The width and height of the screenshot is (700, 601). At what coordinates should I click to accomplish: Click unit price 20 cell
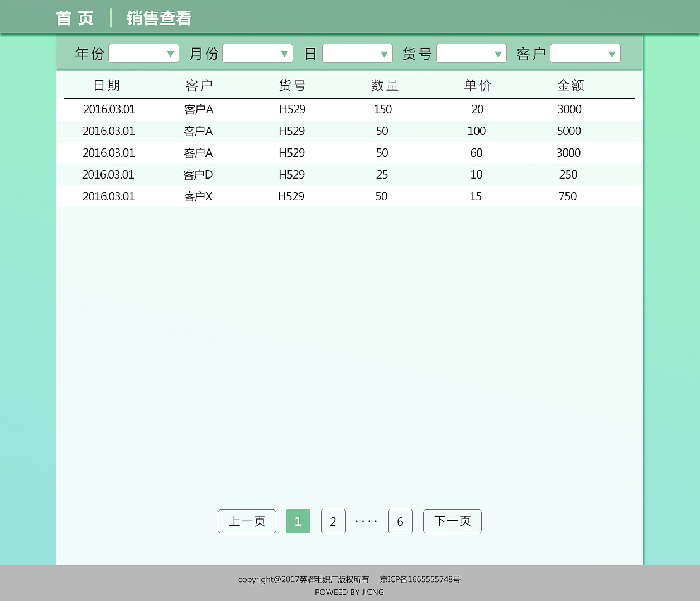(x=477, y=109)
